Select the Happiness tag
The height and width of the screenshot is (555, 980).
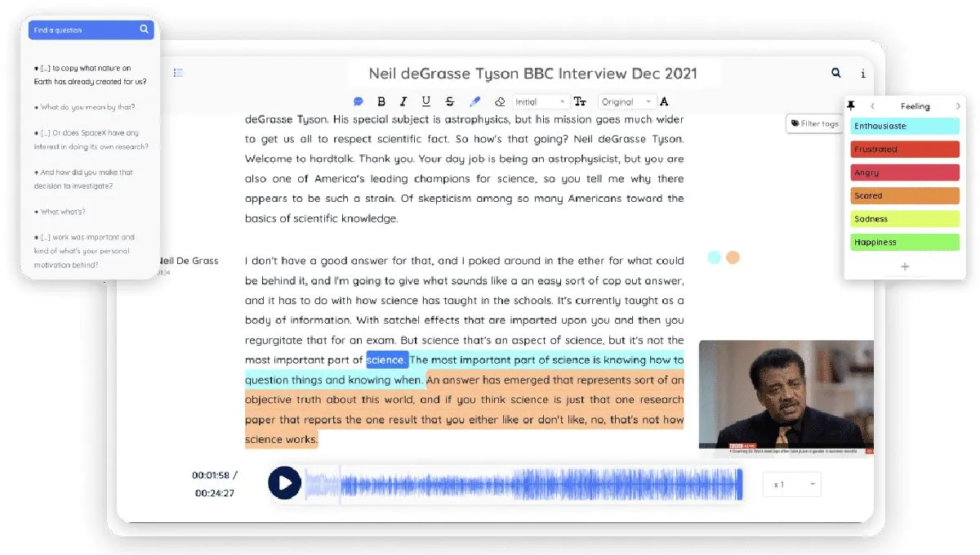[x=905, y=242]
